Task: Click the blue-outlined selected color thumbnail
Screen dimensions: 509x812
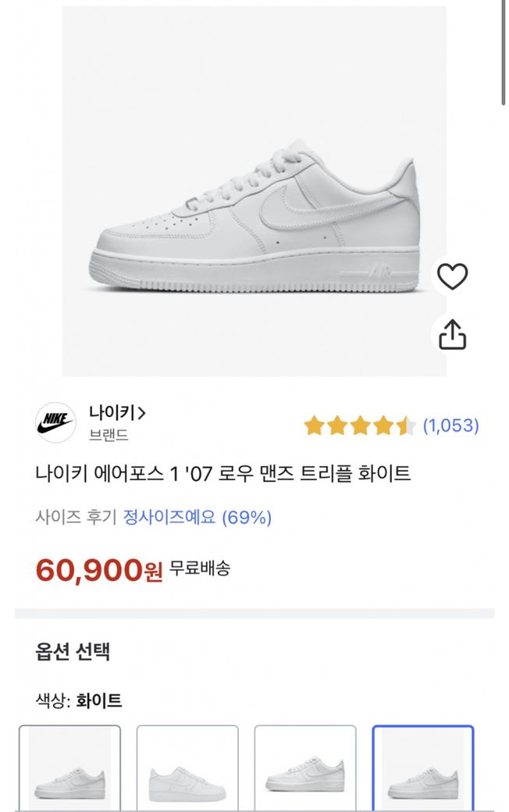Action: tap(423, 769)
